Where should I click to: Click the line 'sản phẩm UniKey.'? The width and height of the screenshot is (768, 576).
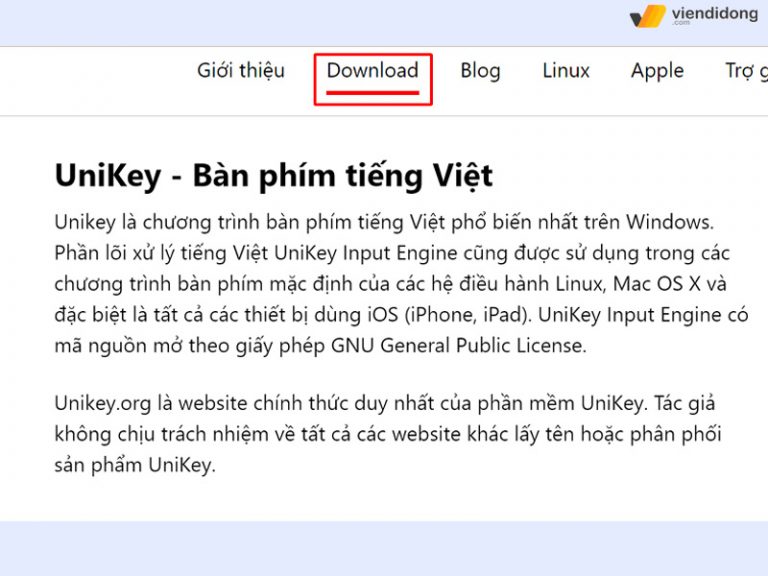tap(135, 465)
